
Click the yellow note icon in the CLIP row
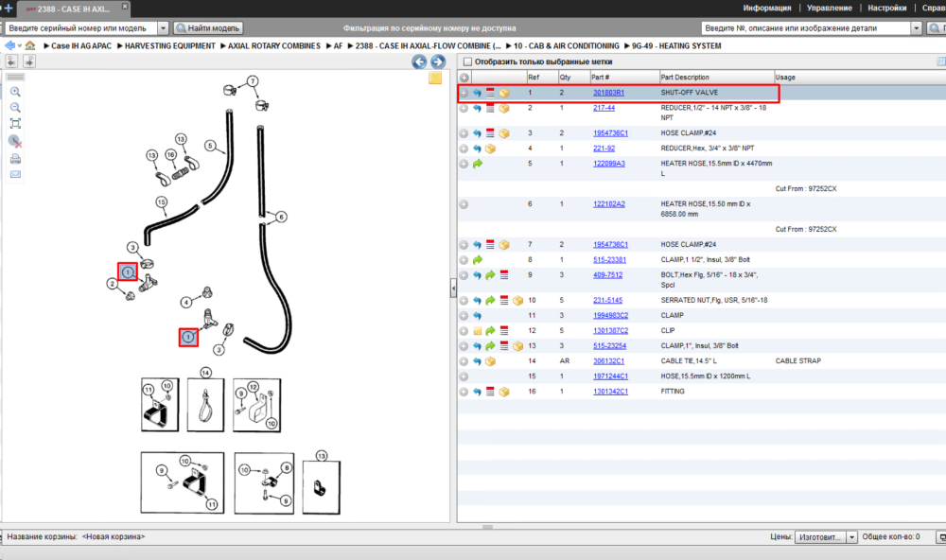pyautogui.click(x=477, y=331)
